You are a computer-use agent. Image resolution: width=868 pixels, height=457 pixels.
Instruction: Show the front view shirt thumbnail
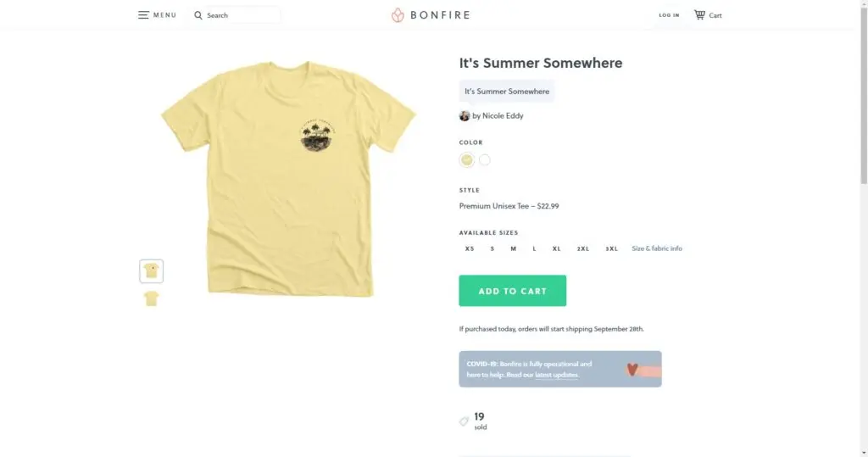152,271
